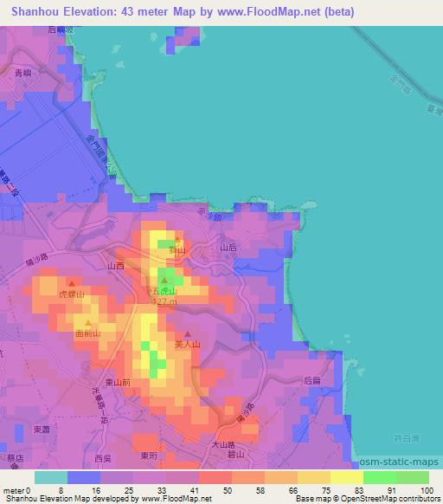Select the green 83–91 meter legend swatch
This screenshot has width=443, height=504.
(x=380, y=477)
